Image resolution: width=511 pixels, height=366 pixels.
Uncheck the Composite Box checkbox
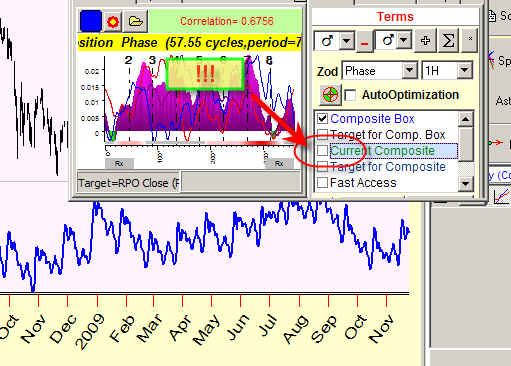(x=322, y=118)
